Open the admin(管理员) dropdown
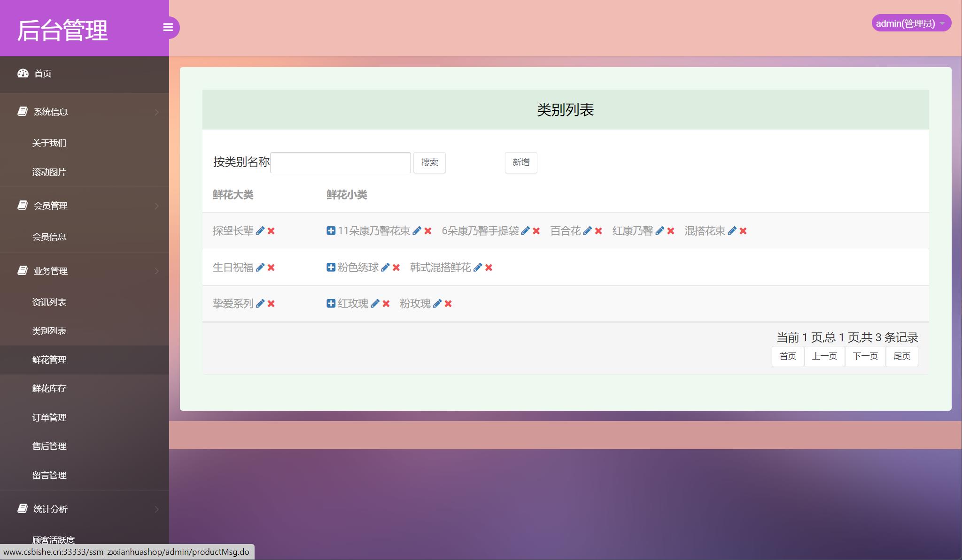The width and height of the screenshot is (962, 560). (912, 23)
